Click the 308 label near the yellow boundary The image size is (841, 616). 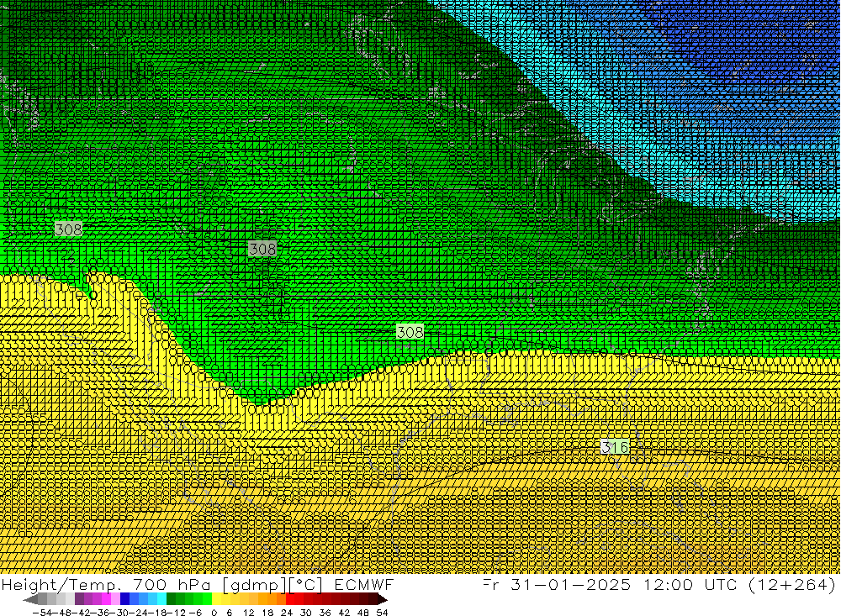click(x=410, y=332)
